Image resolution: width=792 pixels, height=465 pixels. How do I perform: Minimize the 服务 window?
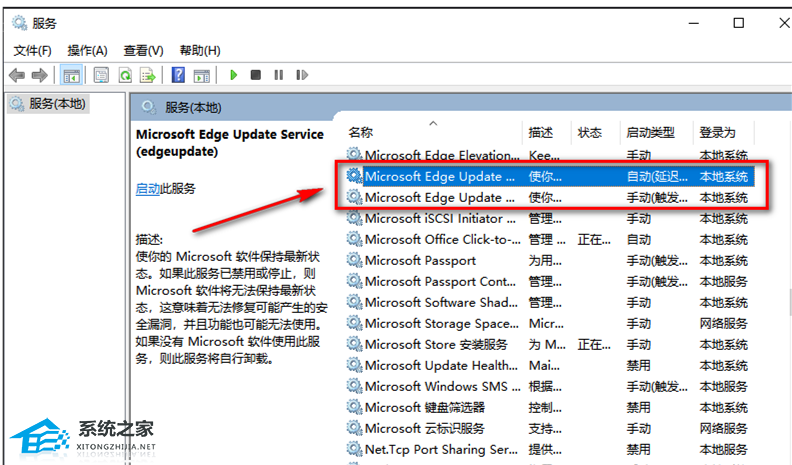(x=694, y=23)
